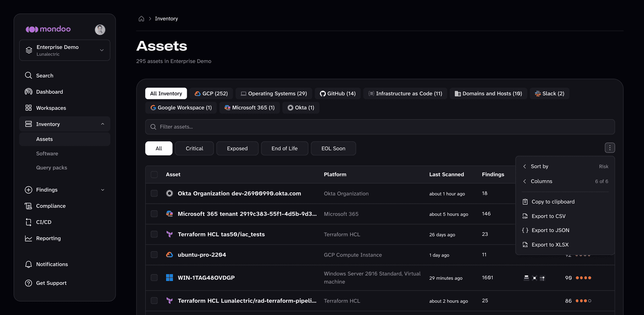Filter by Exposed assets

point(237,148)
